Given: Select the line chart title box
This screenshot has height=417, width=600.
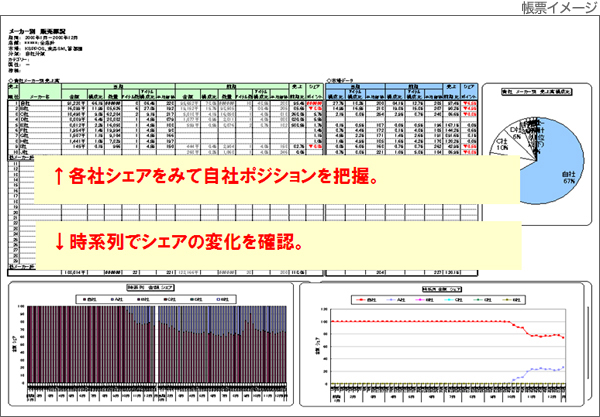Looking at the screenshot, I should [441, 289].
